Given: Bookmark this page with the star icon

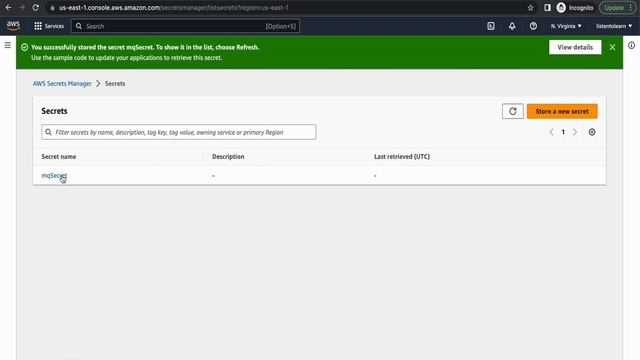Looking at the screenshot, I should [530, 8].
